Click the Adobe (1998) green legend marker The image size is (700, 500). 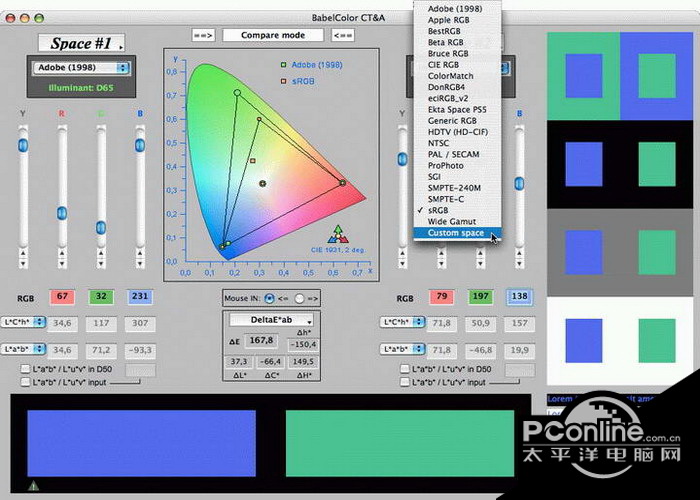pos(283,65)
